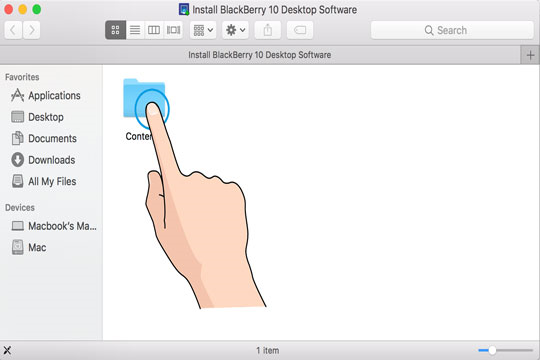Open Documents in the sidebar
Image resolution: width=540 pixels, height=360 pixels.
[x=44, y=138]
